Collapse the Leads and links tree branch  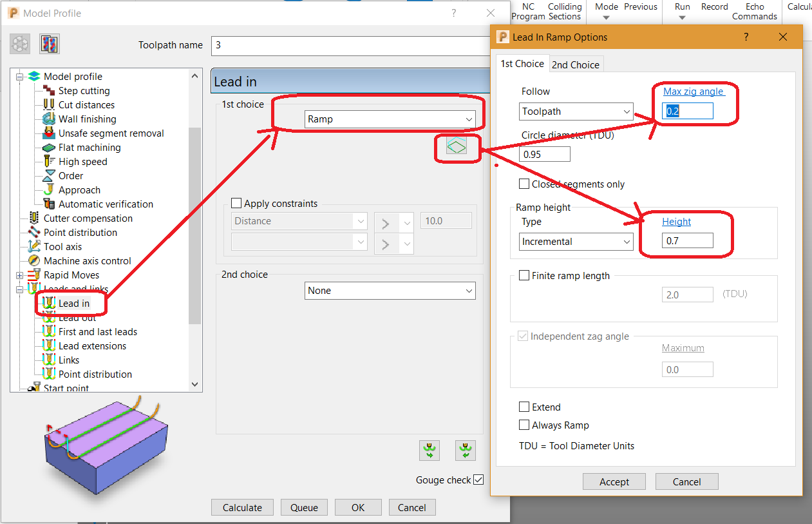[x=19, y=289]
